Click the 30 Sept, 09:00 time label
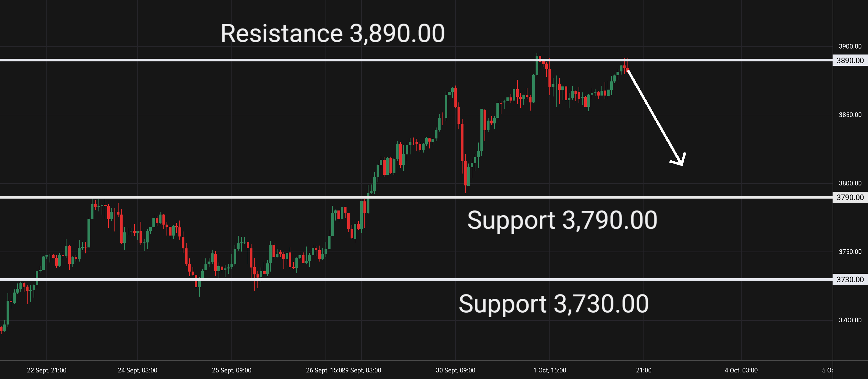The height and width of the screenshot is (379, 868). click(455, 370)
